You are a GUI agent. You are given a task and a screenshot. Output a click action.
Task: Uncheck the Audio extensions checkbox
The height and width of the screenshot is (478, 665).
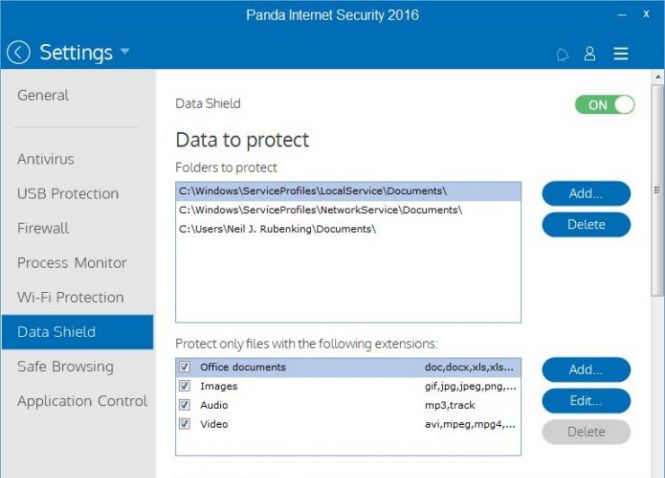(x=184, y=405)
